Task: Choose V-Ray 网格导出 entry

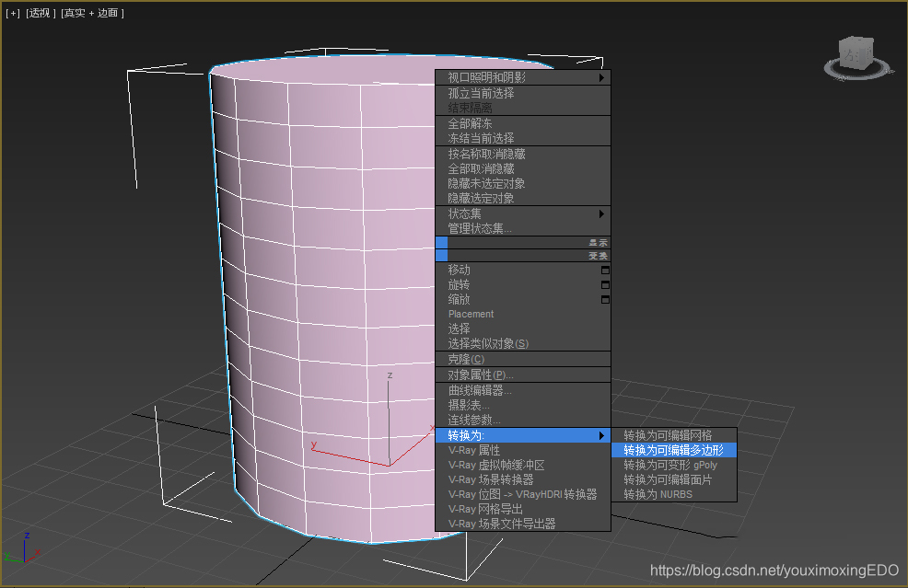Action: [x=523, y=509]
